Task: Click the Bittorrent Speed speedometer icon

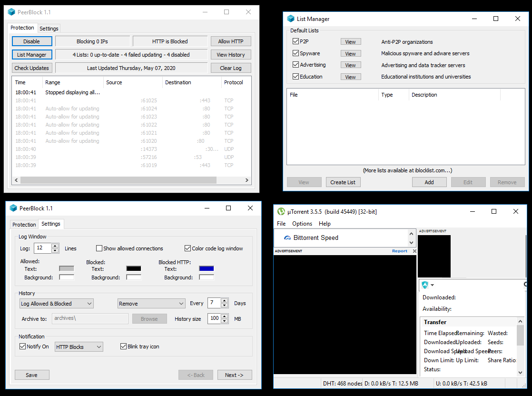Action: pyautogui.click(x=287, y=238)
